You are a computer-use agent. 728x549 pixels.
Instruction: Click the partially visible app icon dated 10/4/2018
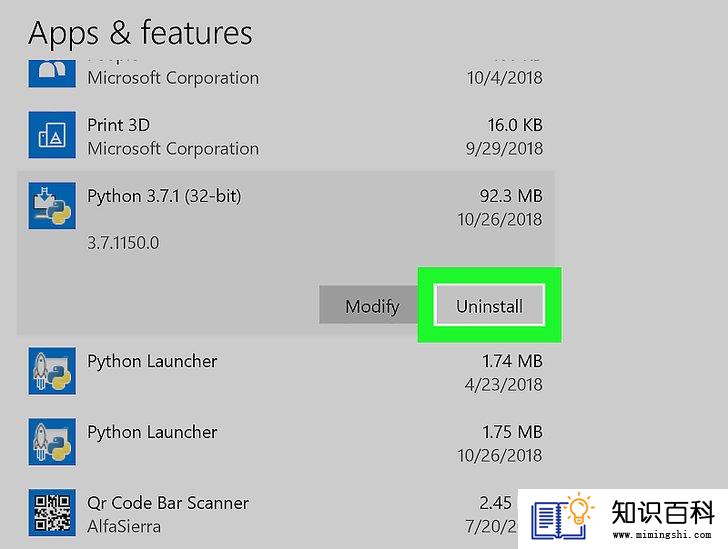[x=52, y=73]
